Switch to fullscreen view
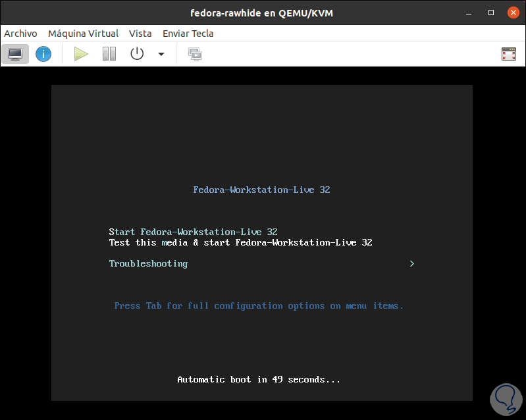 tap(509, 54)
